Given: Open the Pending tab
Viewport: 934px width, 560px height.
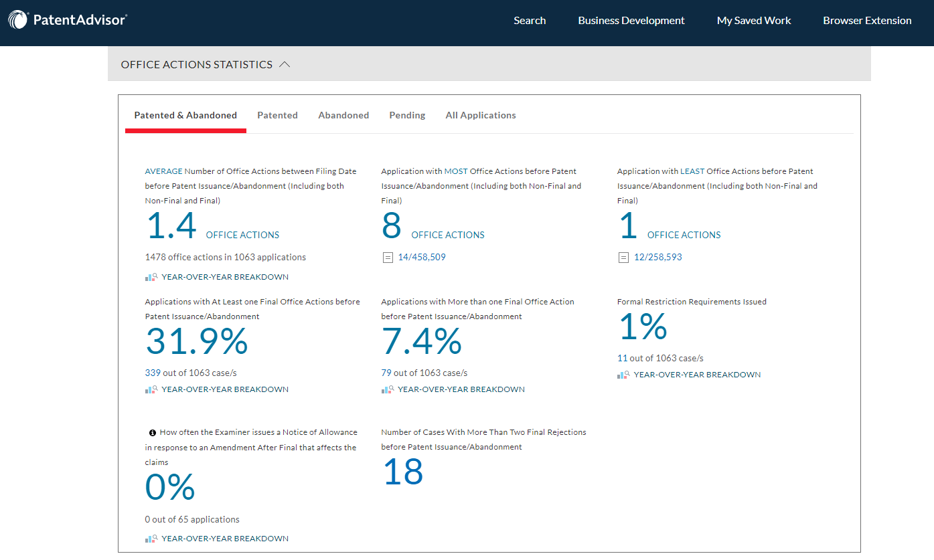Looking at the screenshot, I should 407,115.
